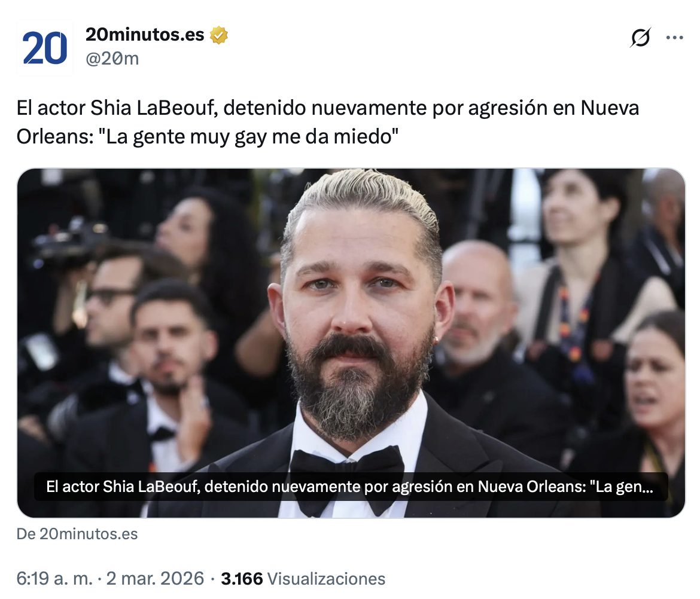The image size is (700, 599).
Task: Open the three-dots more options menu
Action: [x=674, y=38]
